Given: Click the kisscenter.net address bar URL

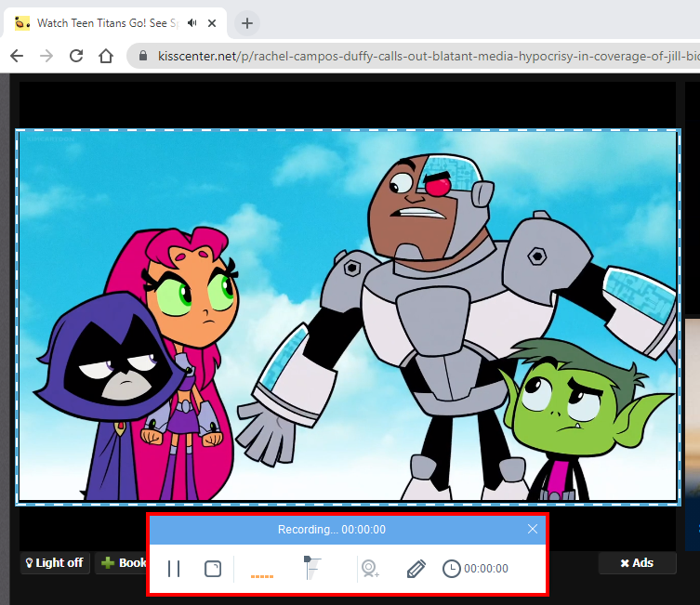Looking at the screenshot, I should pos(429,56).
